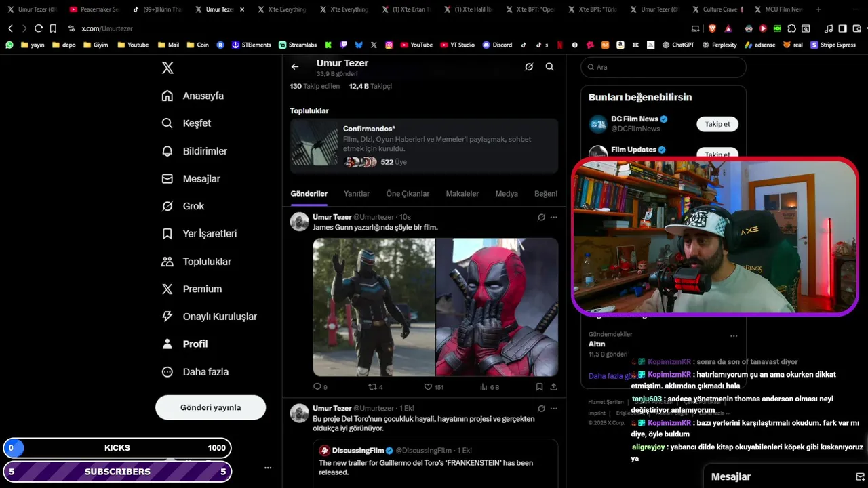Click browser back button

[x=10, y=28]
